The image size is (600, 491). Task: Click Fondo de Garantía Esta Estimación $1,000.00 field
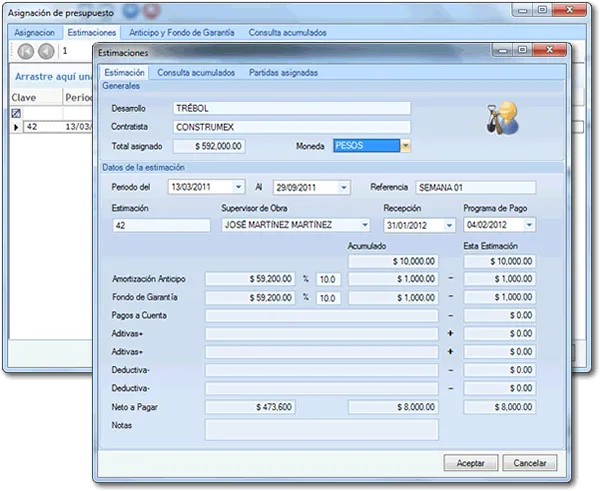500,297
